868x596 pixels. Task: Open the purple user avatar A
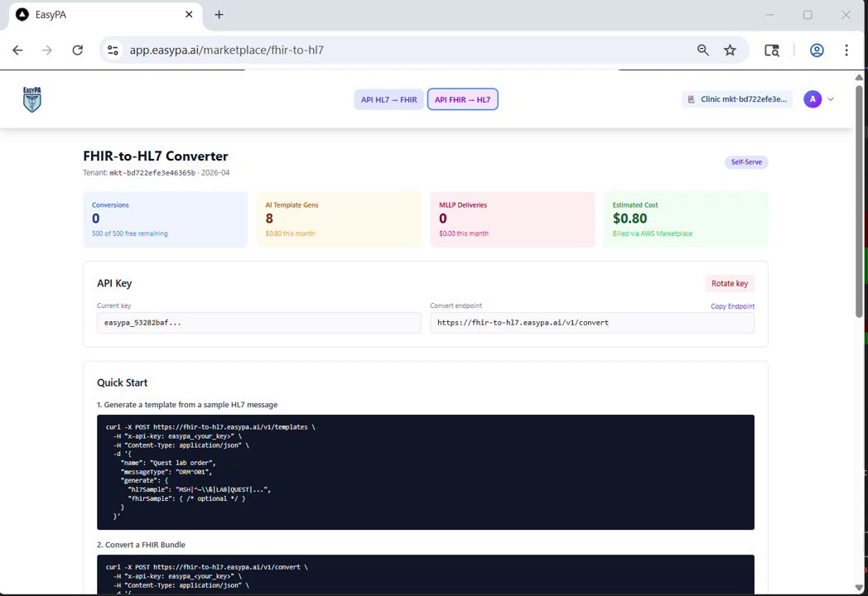813,99
